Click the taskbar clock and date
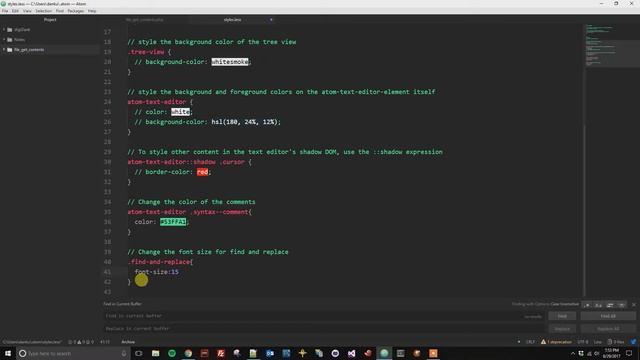The height and width of the screenshot is (360, 640). pyautogui.click(x=611, y=353)
